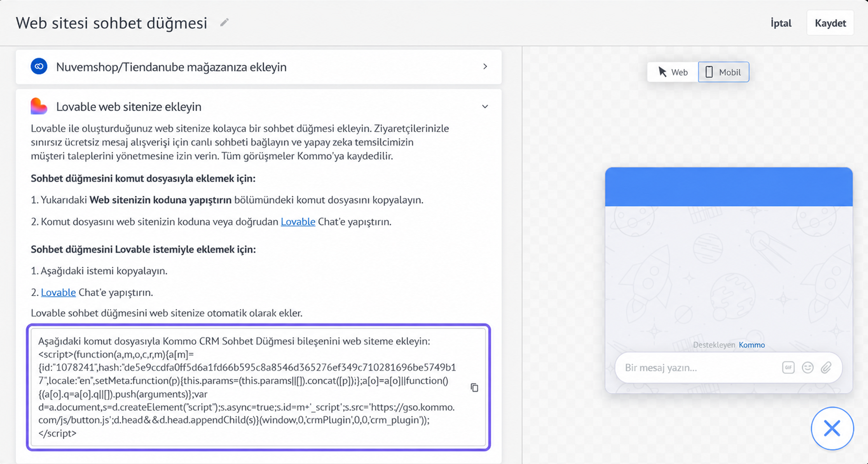Close the chat preview with round X button
Image resolution: width=868 pixels, height=464 pixels.
(832, 428)
